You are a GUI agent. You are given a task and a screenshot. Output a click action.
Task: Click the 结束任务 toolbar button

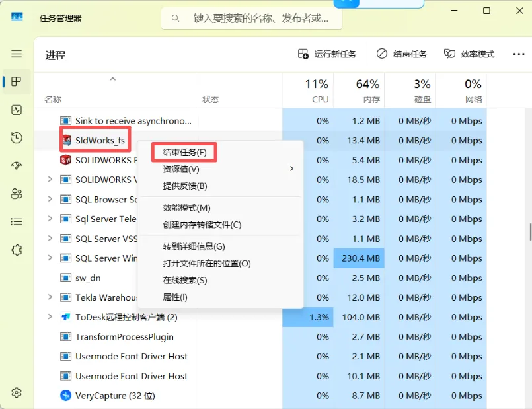tap(402, 54)
